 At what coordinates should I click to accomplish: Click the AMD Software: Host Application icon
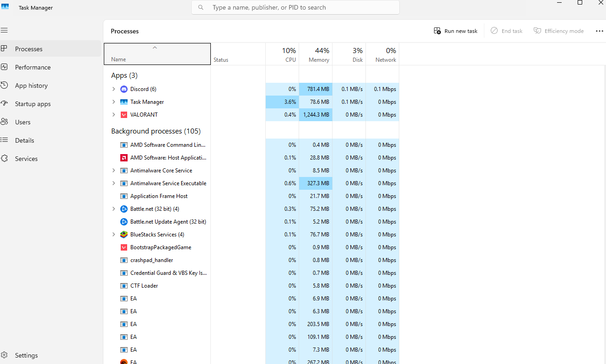coord(124,158)
